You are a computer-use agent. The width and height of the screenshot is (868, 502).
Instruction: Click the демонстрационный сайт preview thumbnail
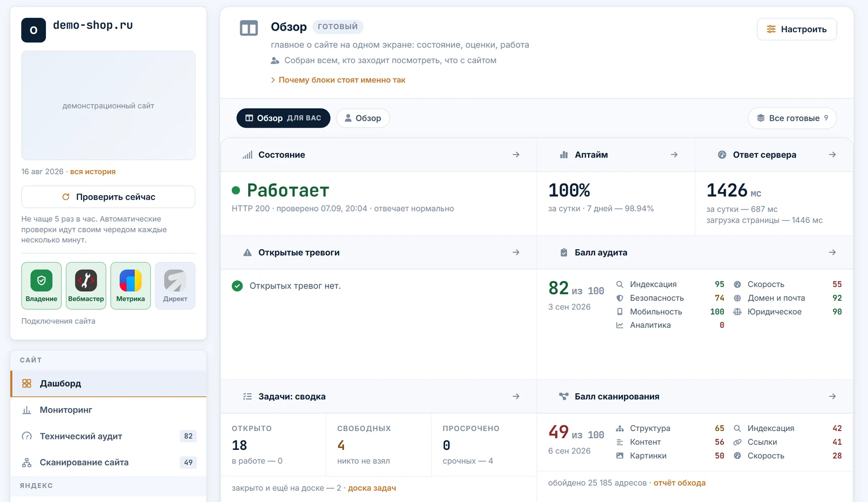tap(108, 105)
